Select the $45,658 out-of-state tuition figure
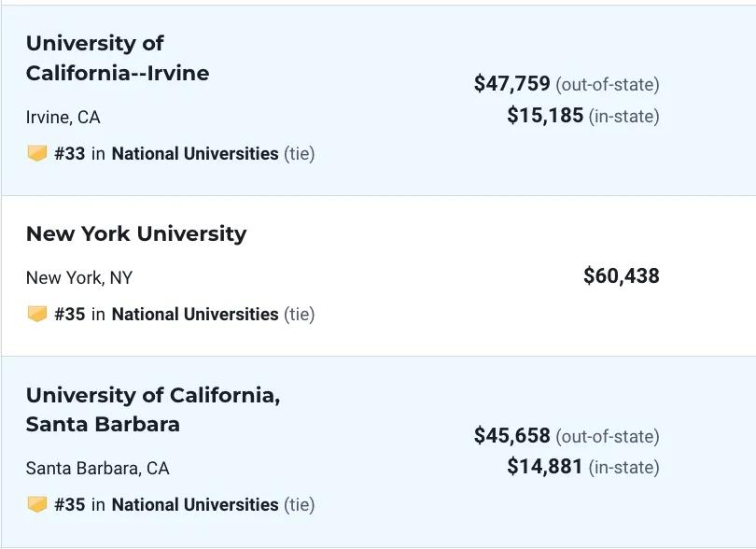 pyautogui.click(x=512, y=435)
